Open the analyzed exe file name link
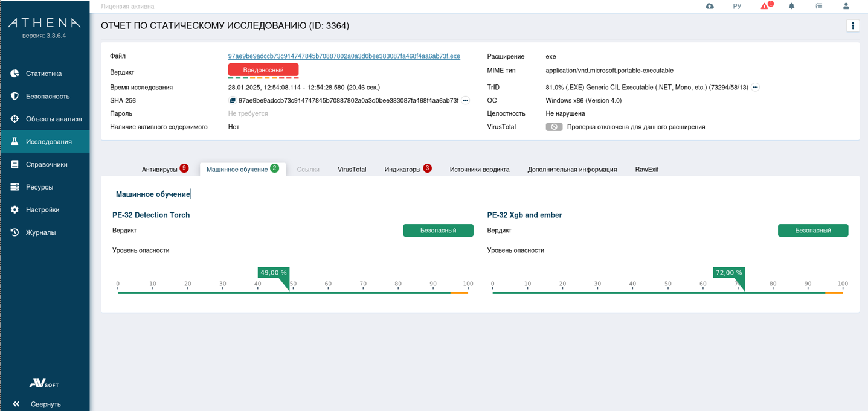This screenshot has height=411, width=868. [344, 56]
